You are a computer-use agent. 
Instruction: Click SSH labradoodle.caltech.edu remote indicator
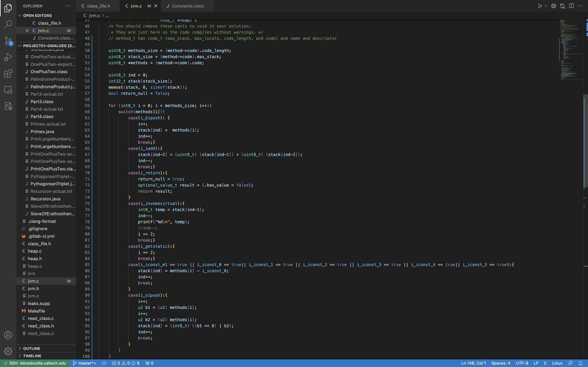pos(35,363)
